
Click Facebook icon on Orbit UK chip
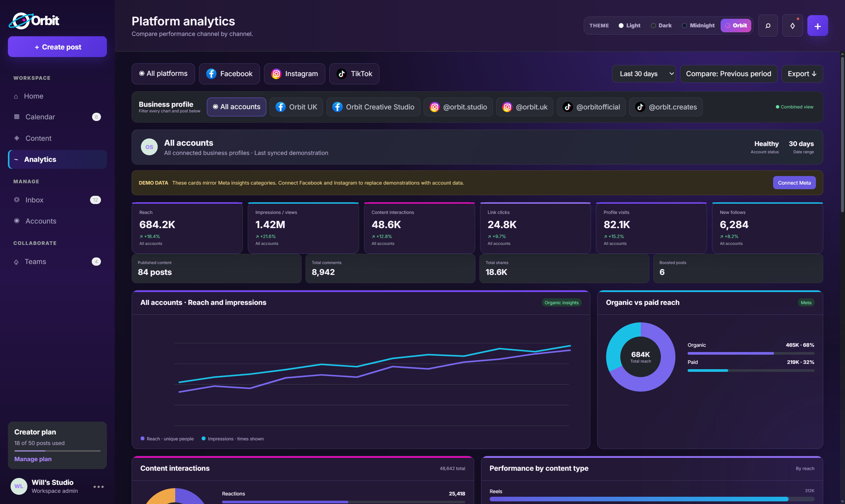(280, 107)
